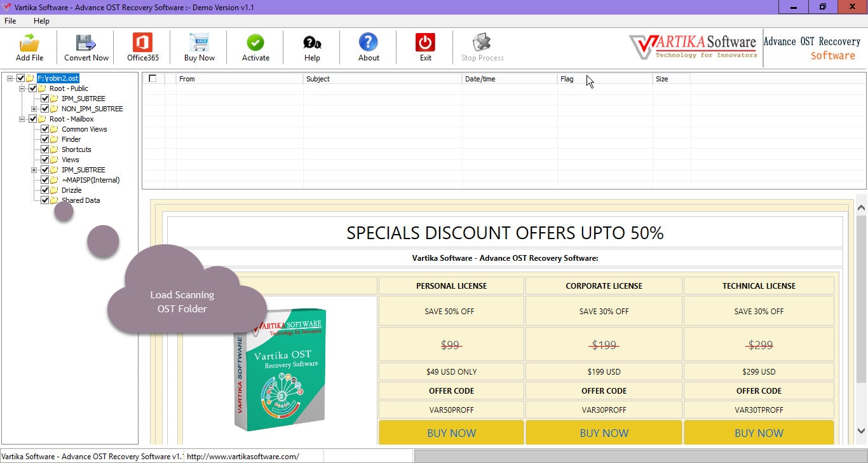Collapse the Root - Mailbox node
This screenshot has width=868, height=463.
(x=22, y=119)
